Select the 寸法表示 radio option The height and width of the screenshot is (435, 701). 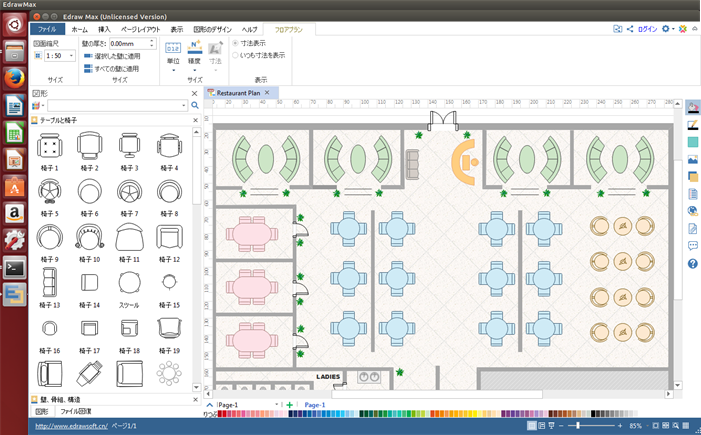tap(236, 43)
